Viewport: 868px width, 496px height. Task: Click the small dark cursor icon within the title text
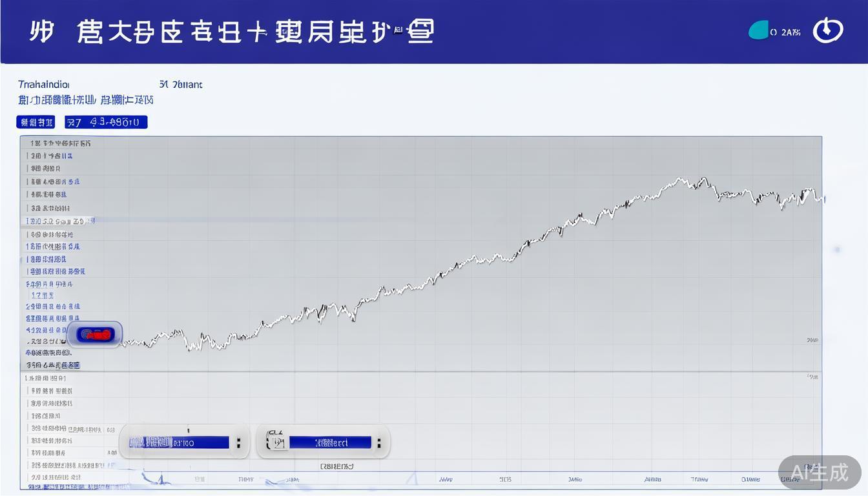[x=399, y=28]
